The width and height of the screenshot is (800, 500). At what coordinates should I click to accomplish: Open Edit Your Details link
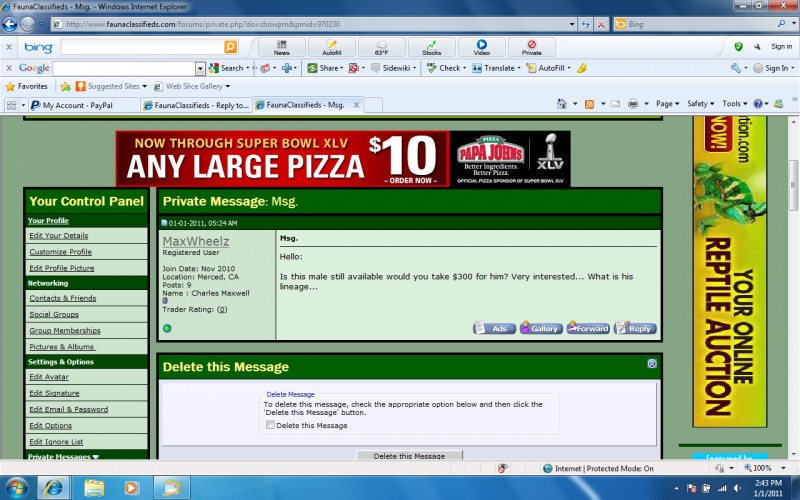(59, 236)
